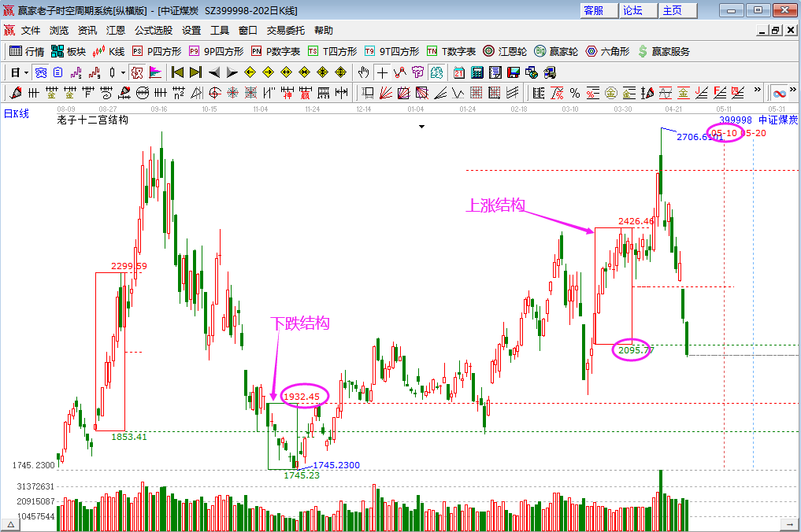Open the 文件 menu
The height and width of the screenshot is (532, 801).
pos(30,31)
